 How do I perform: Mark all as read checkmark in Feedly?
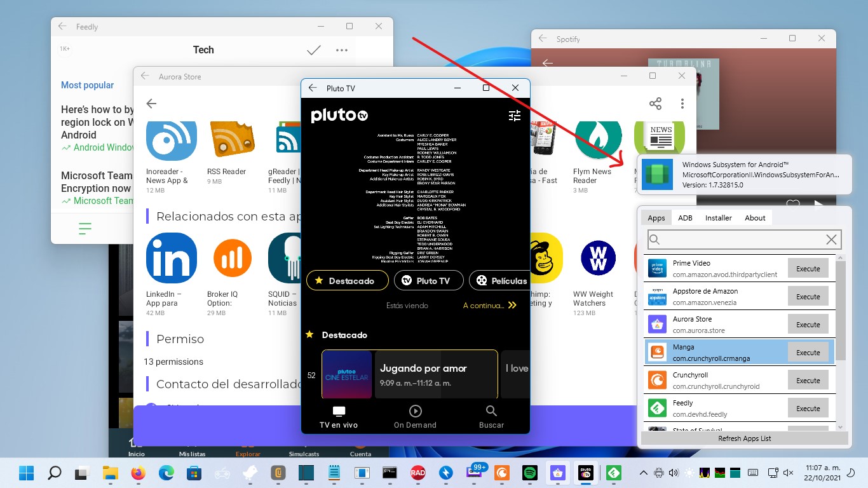pyautogui.click(x=314, y=50)
